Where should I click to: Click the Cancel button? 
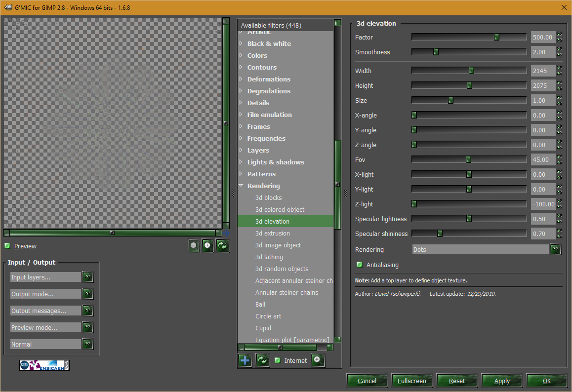click(x=367, y=381)
